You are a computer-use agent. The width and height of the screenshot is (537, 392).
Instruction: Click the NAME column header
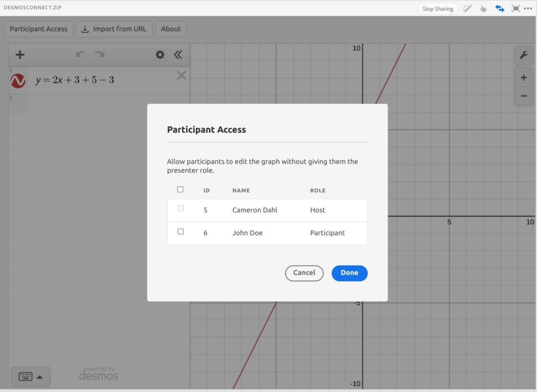pyautogui.click(x=241, y=190)
